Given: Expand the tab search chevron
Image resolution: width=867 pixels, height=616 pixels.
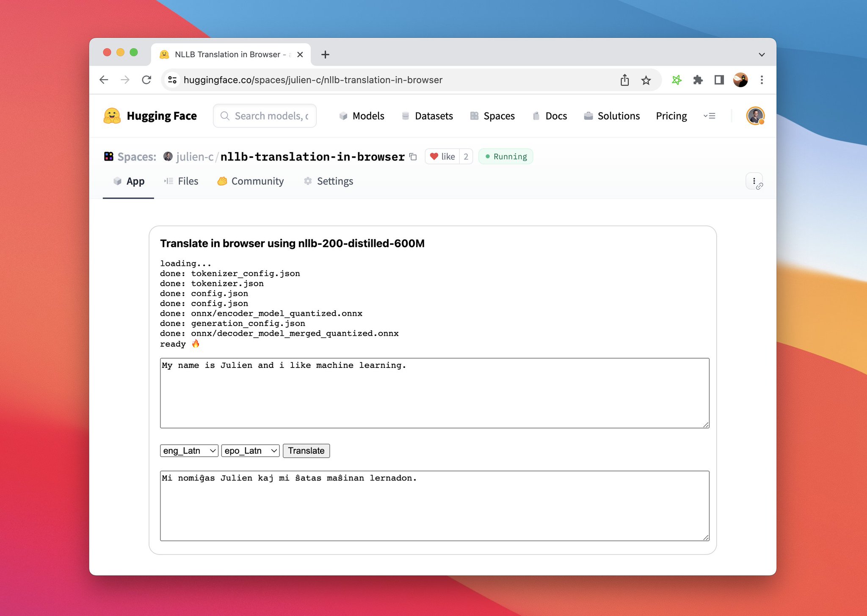Looking at the screenshot, I should pos(762,55).
